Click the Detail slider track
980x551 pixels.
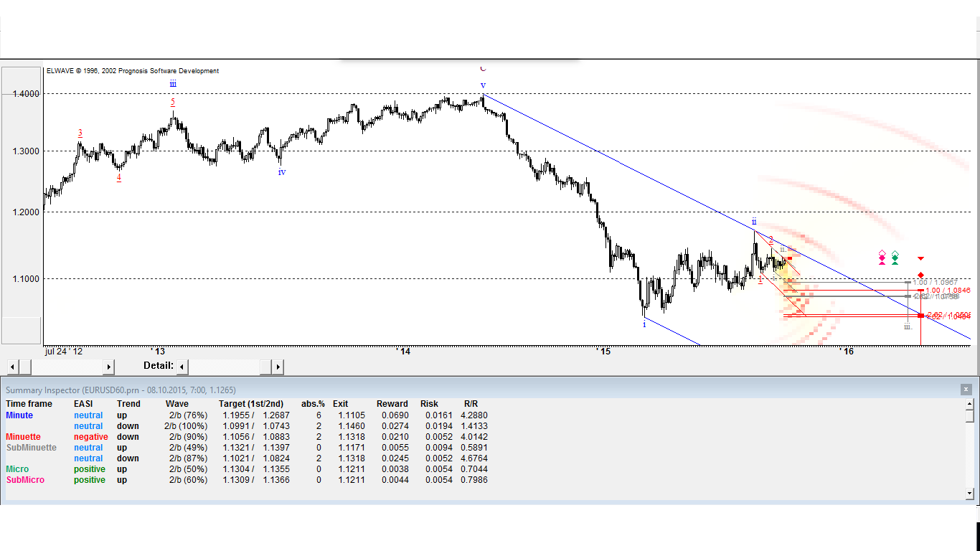(x=224, y=367)
